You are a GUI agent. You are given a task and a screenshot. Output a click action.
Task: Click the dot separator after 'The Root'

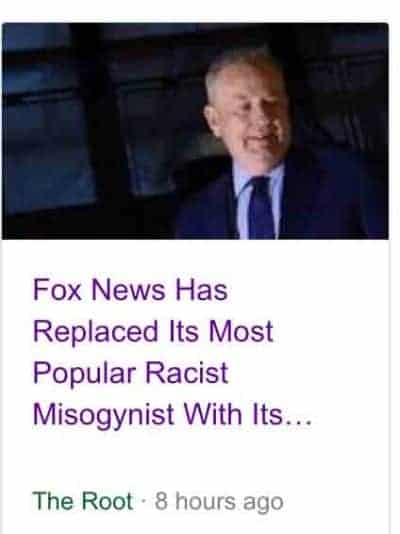(x=144, y=501)
